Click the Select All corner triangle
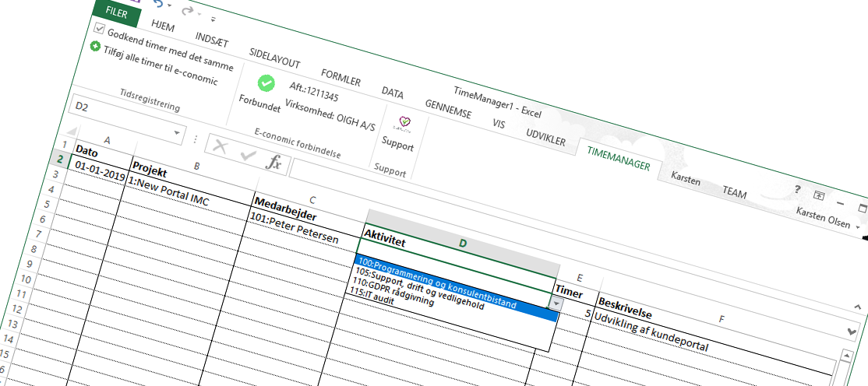Image resolution: width=868 pixels, height=386 pixels. click(72, 132)
